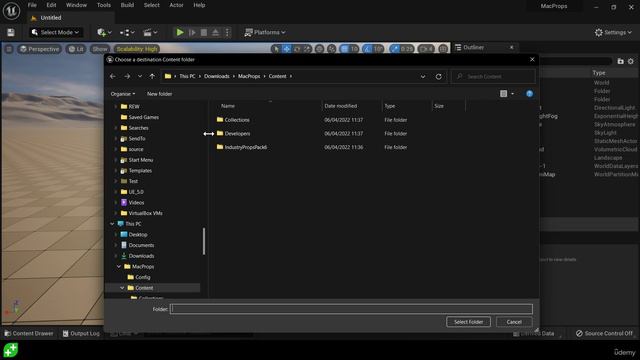Viewport: 640px width, 360px height.
Task: Toggle the grid snapping icon
Action: [x=344, y=49]
